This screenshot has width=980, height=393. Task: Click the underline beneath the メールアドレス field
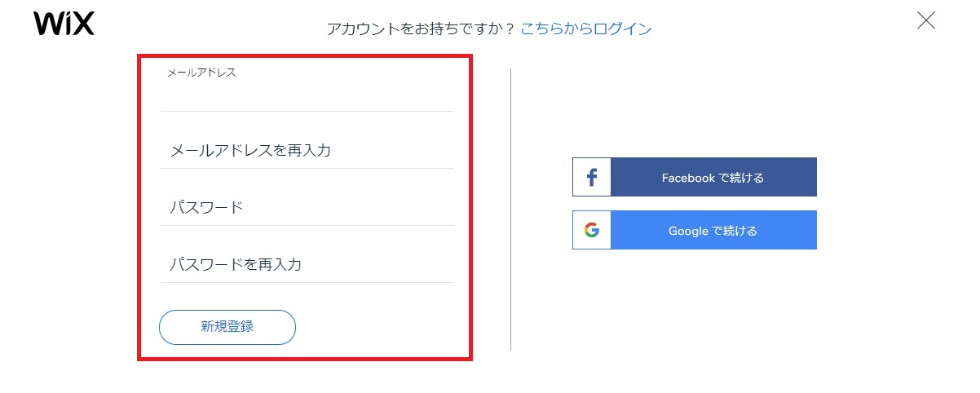pos(307,111)
